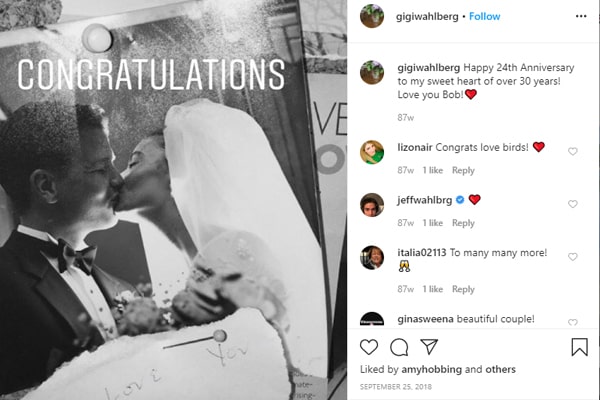Like ginasweena's comment heart

[x=572, y=322]
